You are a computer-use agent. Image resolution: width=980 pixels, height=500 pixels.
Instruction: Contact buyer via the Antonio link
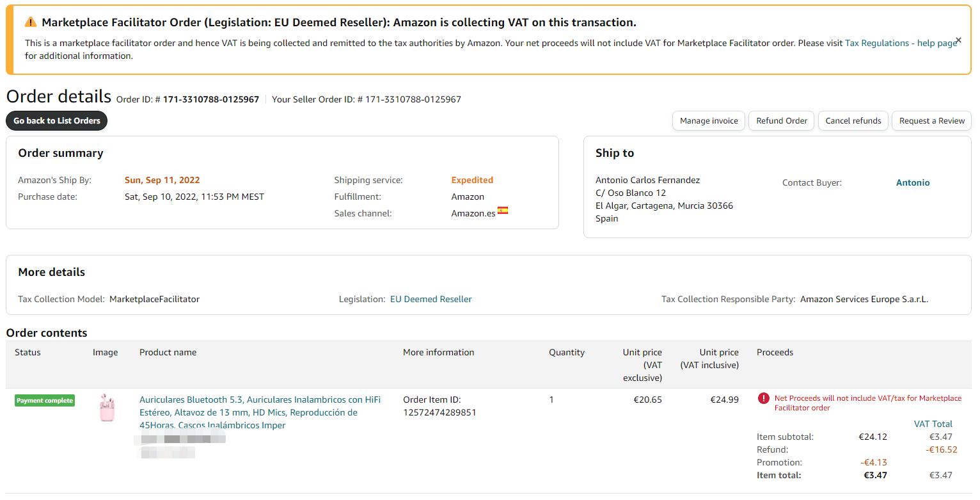[x=912, y=182]
